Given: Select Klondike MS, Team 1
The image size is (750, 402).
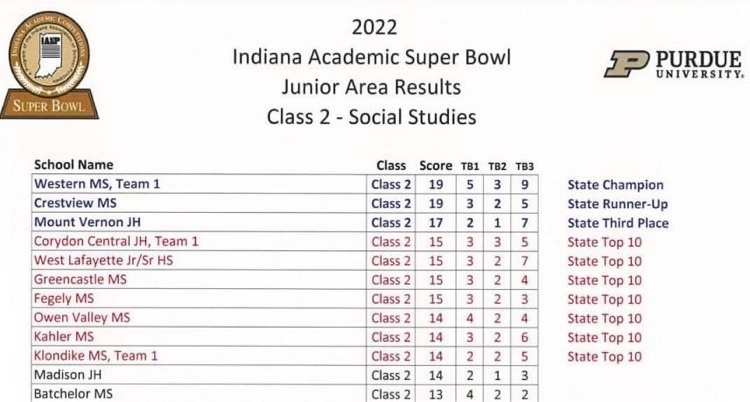Looking at the screenshot, I should (x=96, y=356).
